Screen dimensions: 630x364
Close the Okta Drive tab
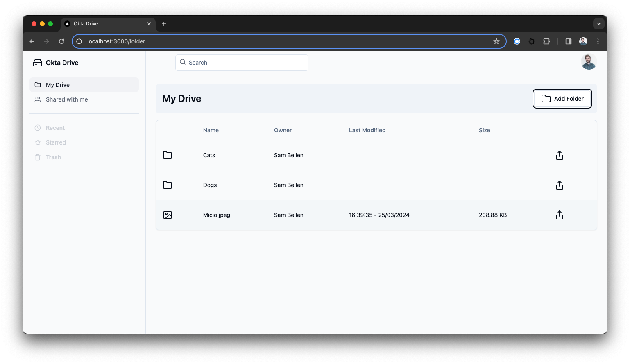149,24
